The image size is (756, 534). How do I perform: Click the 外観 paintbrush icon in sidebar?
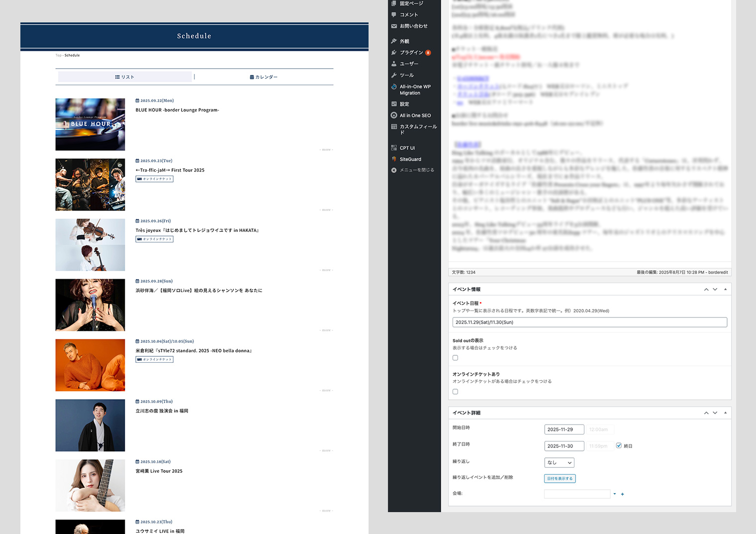coord(394,41)
